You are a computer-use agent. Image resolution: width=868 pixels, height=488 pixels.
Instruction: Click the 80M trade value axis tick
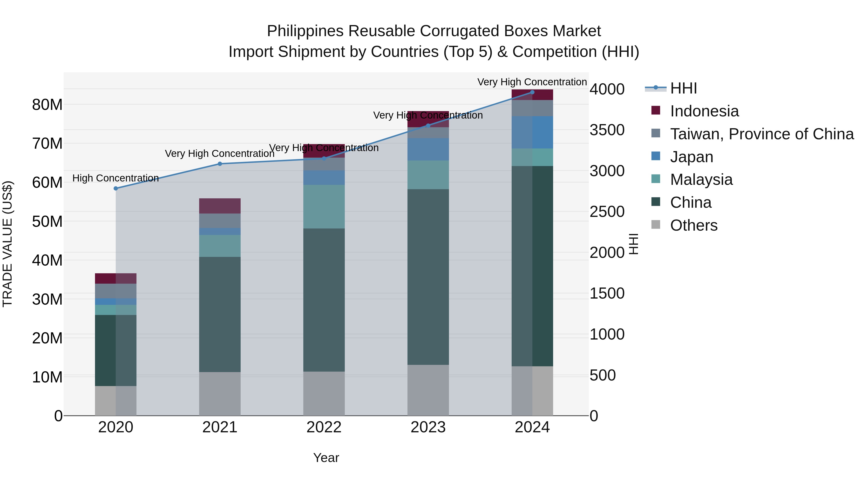[x=47, y=105]
